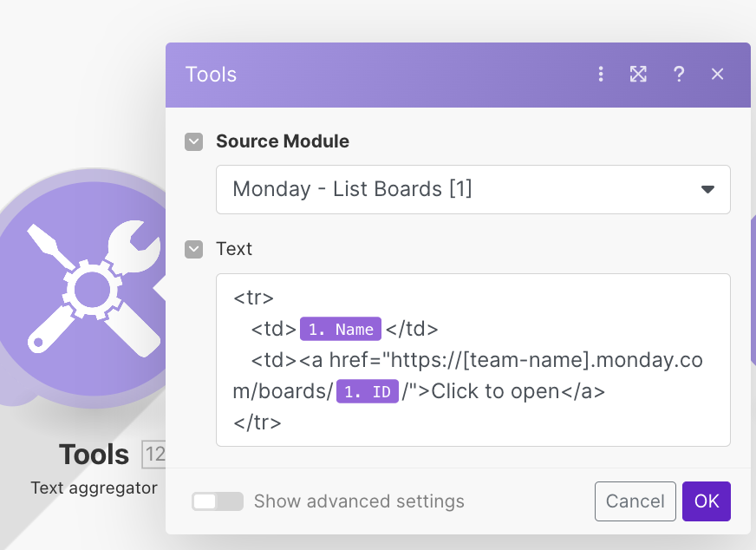The image size is (756, 550).
Task: Click the Source Module field label
Action: coord(283,141)
